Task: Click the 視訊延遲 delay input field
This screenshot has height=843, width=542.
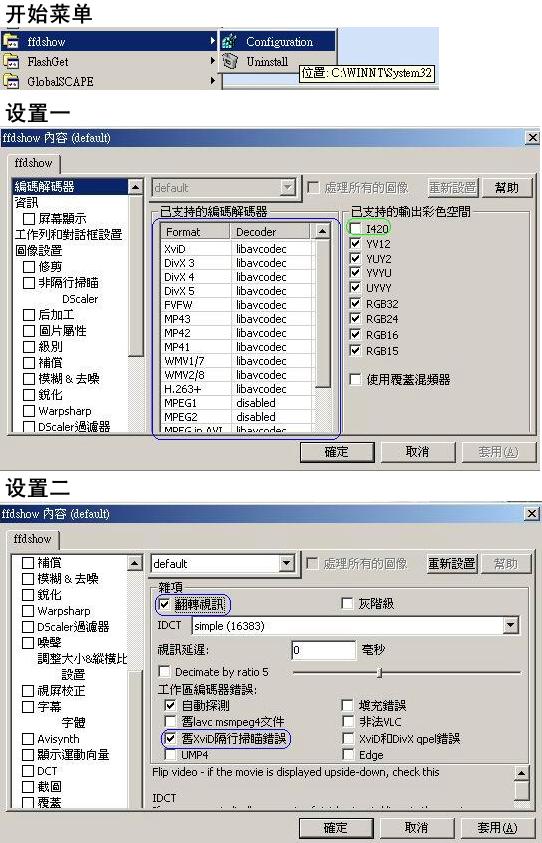Action: coord(324,650)
